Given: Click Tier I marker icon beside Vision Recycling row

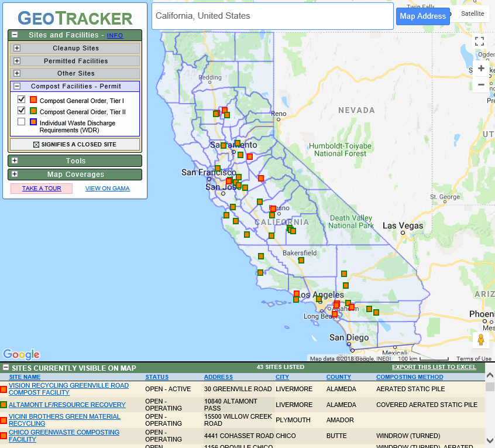Looking at the screenshot, I should 4,389.
